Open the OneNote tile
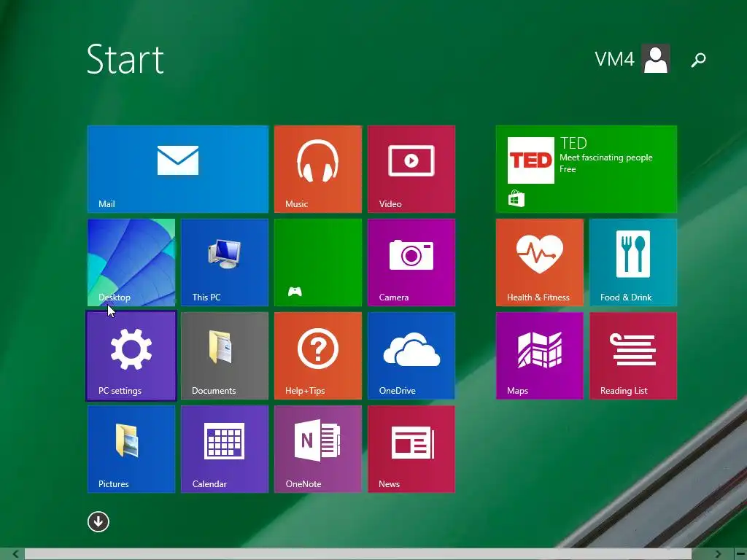The width and height of the screenshot is (747, 560). click(x=318, y=449)
